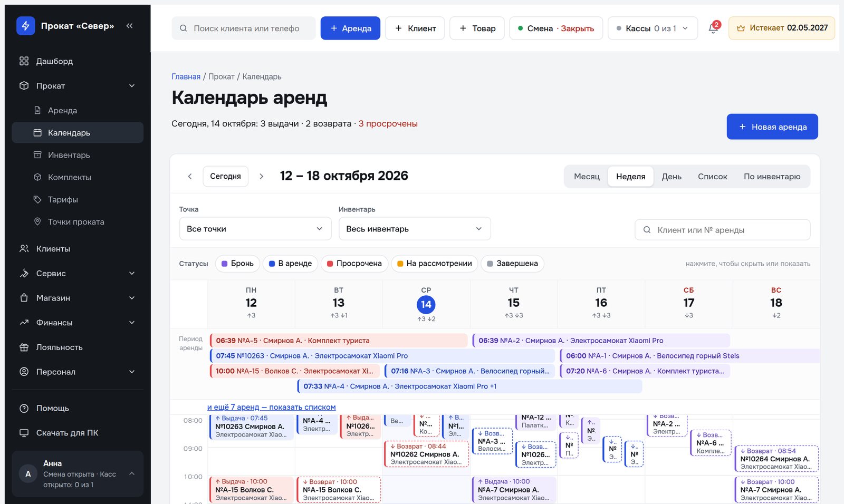Toggle В аренде status filter
This screenshot has width=844, height=504.
point(290,264)
